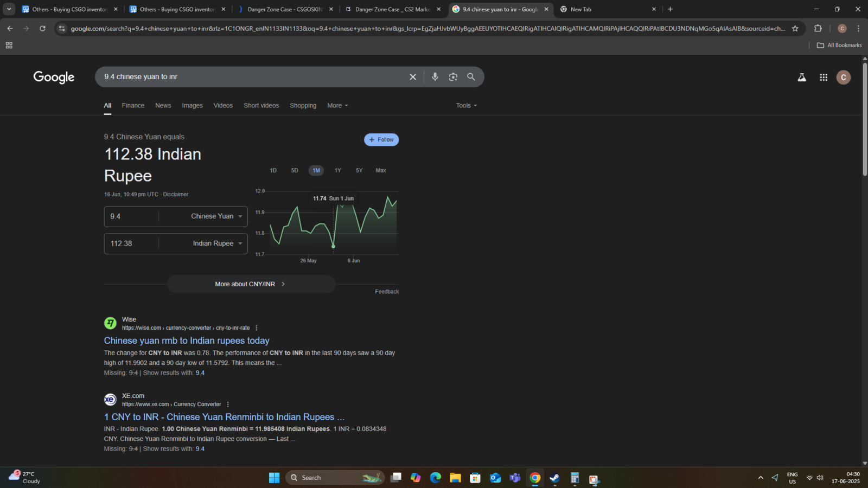Screen dimensions: 868x488
Task: Switch to the Images results tab
Action: pyautogui.click(x=192, y=106)
